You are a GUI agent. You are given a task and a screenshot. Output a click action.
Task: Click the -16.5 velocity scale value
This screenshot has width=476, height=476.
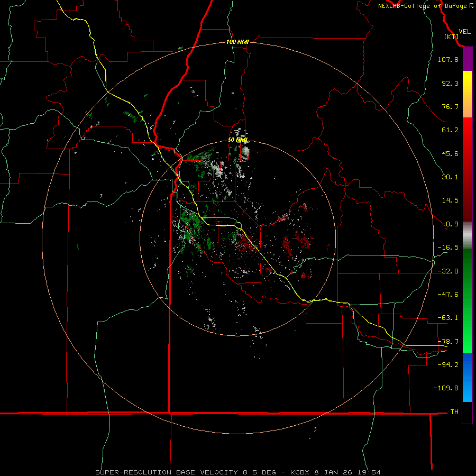click(448, 248)
